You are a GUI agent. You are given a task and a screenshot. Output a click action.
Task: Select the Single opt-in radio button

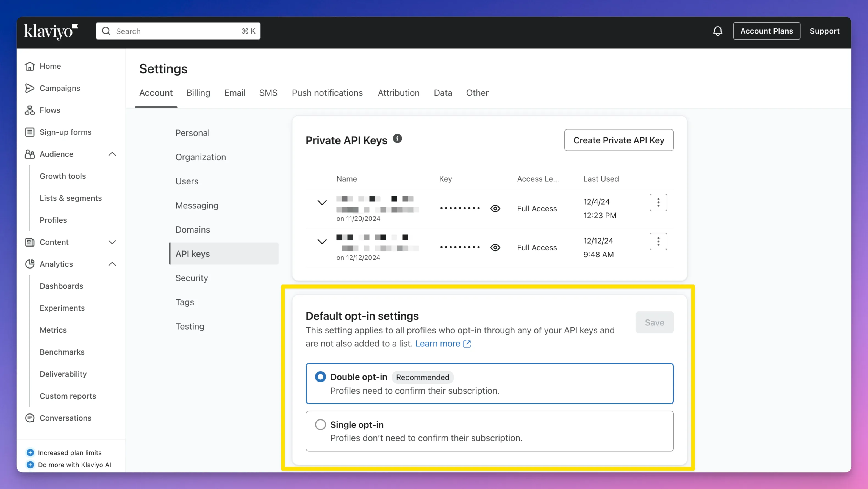(320, 424)
